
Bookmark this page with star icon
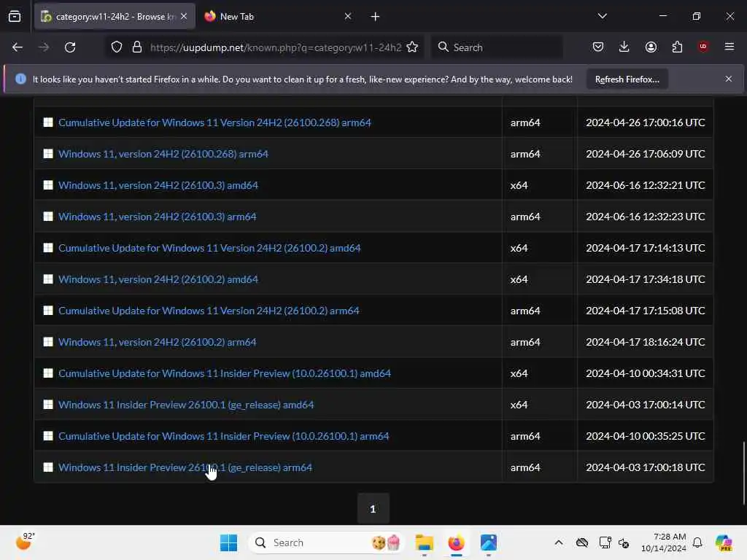[413, 47]
